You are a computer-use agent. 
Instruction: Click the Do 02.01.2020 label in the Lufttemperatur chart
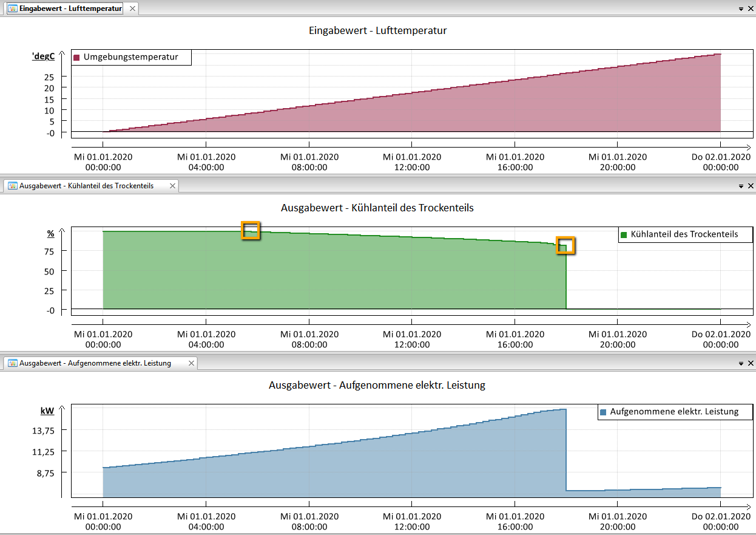[x=721, y=157]
